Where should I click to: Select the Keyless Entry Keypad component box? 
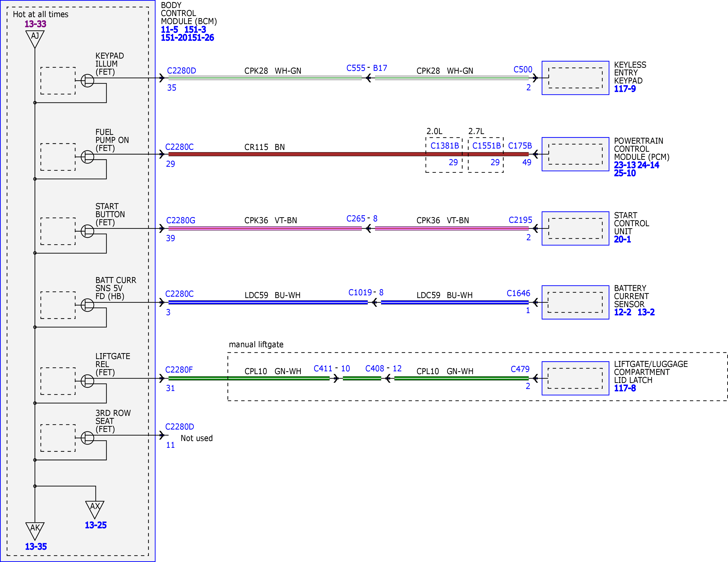coord(575,78)
